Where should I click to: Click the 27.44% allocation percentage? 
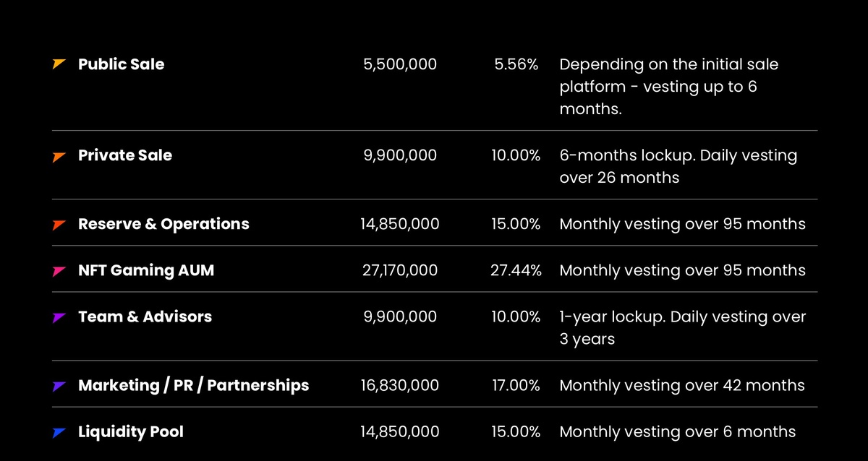tap(516, 270)
